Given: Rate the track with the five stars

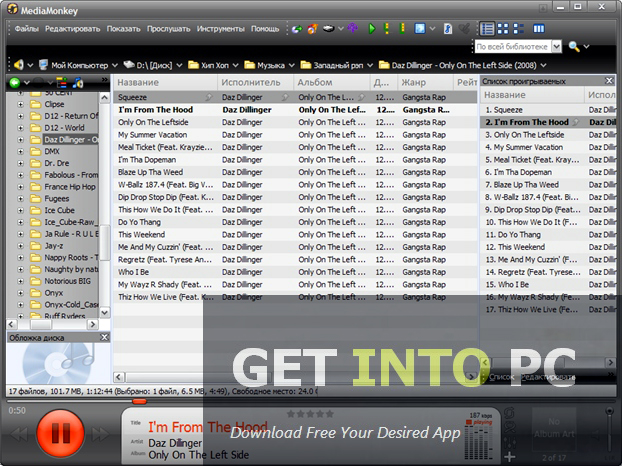Looking at the screenshot, I should coord(310,414).
